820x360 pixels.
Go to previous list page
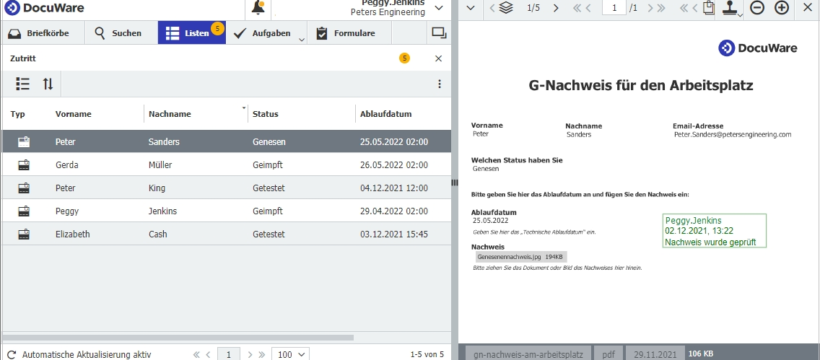point(208,354)
